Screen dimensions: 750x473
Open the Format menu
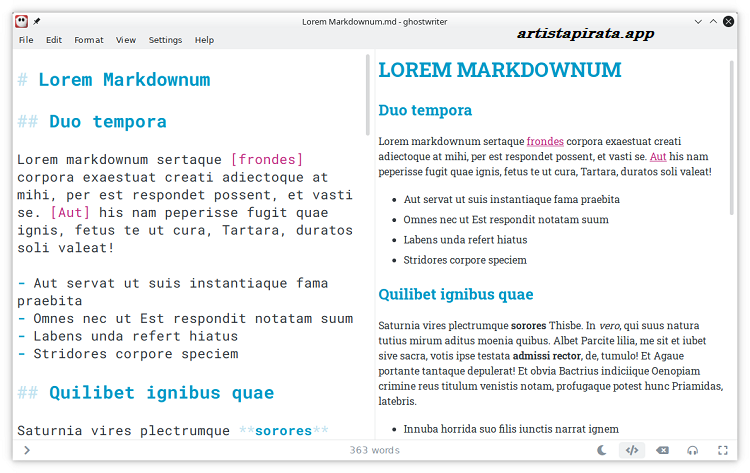point(88,40)
